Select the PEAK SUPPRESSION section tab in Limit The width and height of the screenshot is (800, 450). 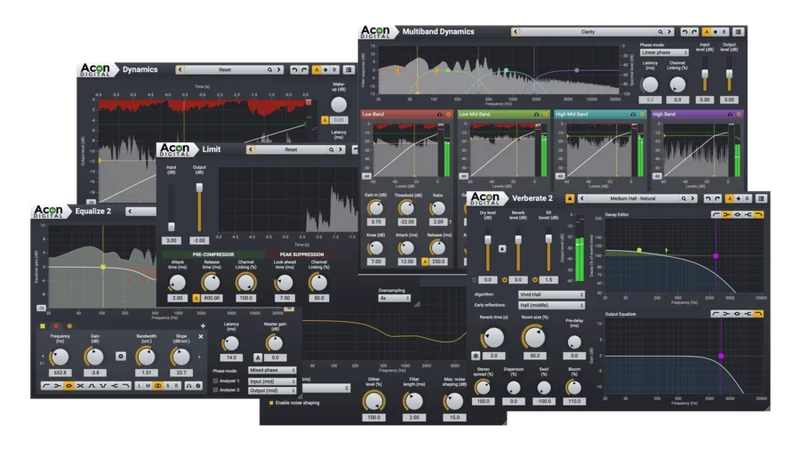[302, 254]
